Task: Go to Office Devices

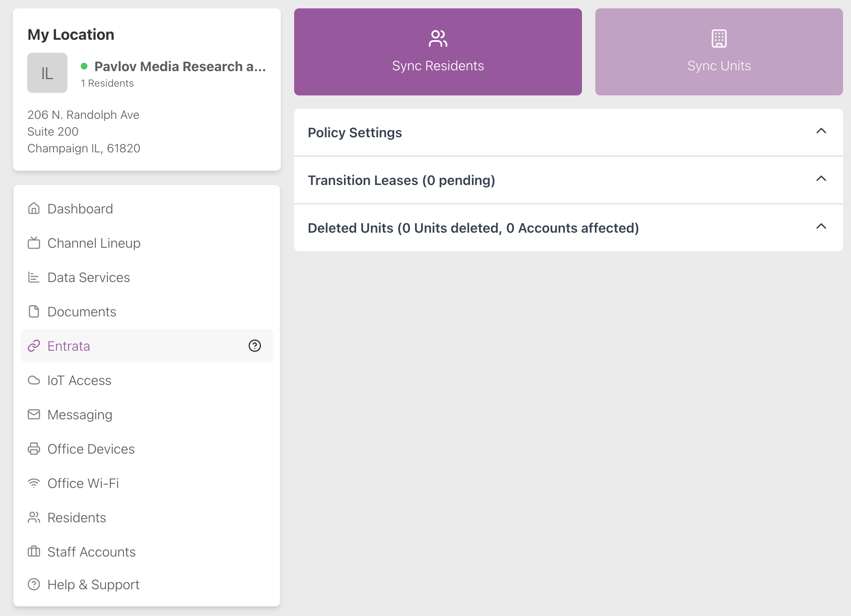Action: point(147,449)
